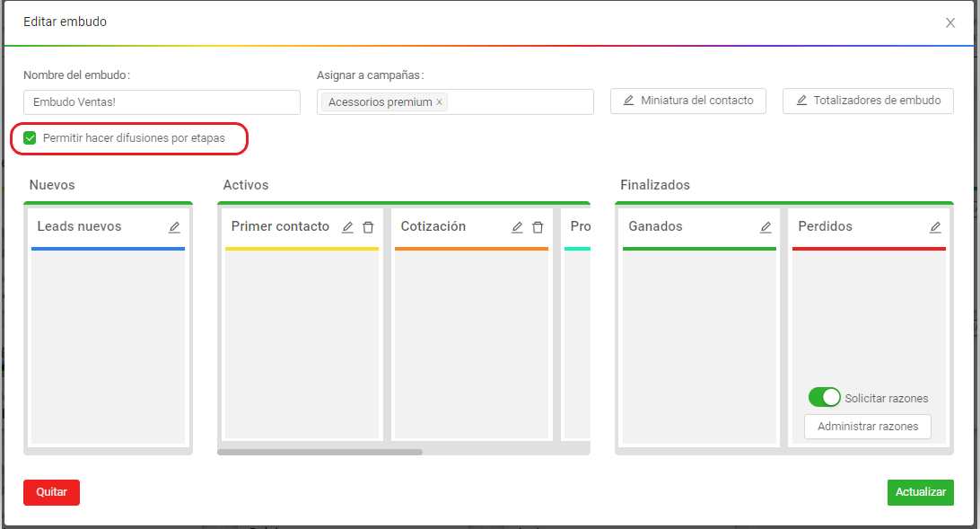Remove the Acessorios premium campaign tag
This screenshot has width=980, height=529.
[x=440, y=101]
